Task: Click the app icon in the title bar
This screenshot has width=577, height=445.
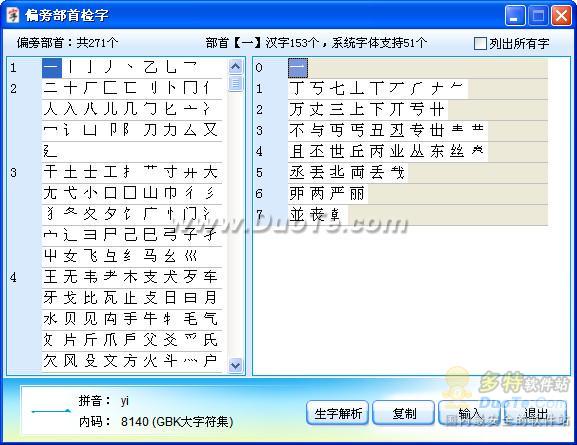Action: 13,16
